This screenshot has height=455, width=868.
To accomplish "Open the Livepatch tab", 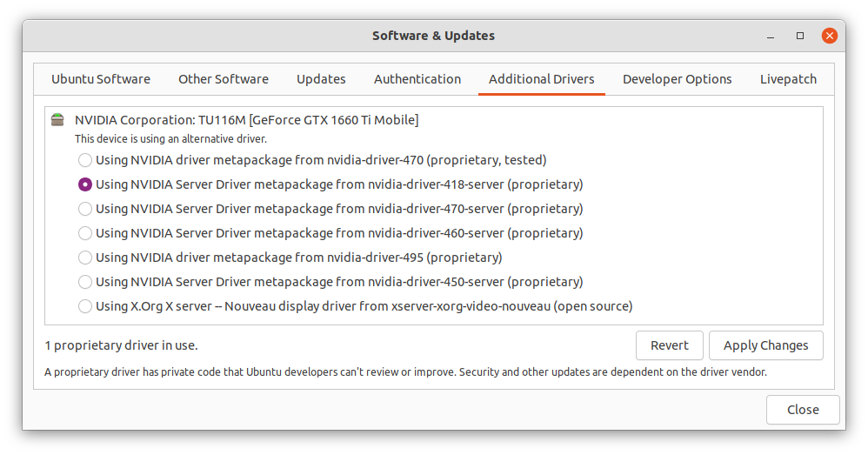I will [788, 79].
